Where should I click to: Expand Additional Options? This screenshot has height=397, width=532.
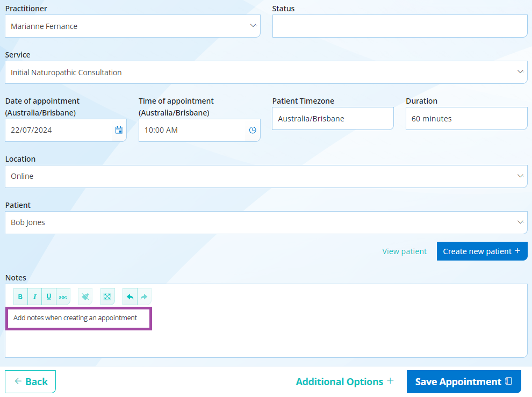pos(344,382)
